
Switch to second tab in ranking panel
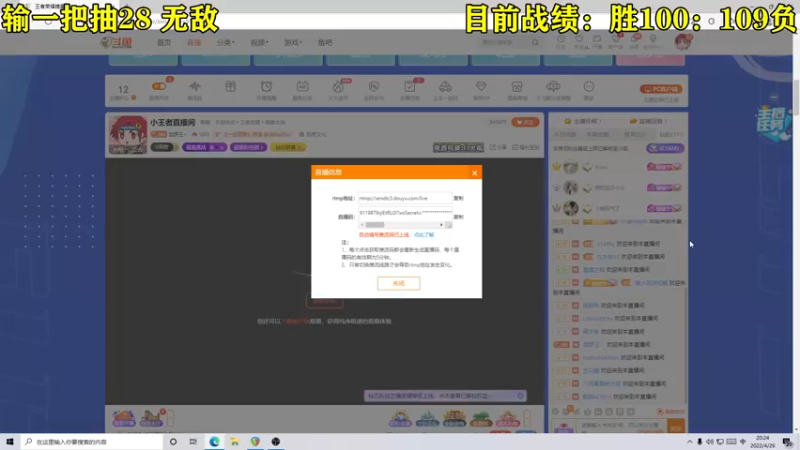[x=598, y=135]
